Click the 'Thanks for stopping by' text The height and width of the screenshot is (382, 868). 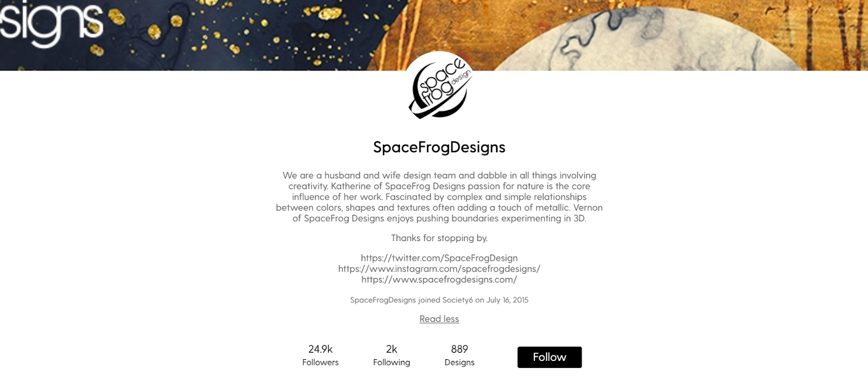coord(439,237)
